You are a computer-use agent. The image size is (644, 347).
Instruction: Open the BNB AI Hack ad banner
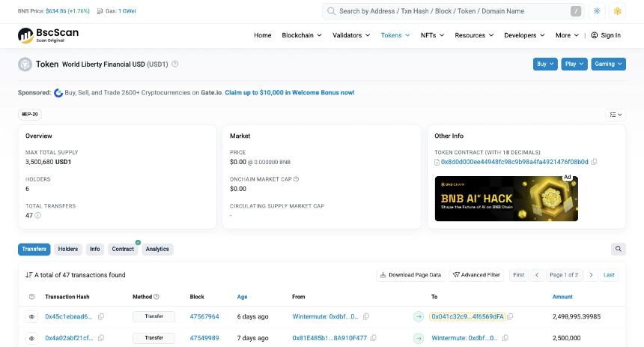point(506,199)
